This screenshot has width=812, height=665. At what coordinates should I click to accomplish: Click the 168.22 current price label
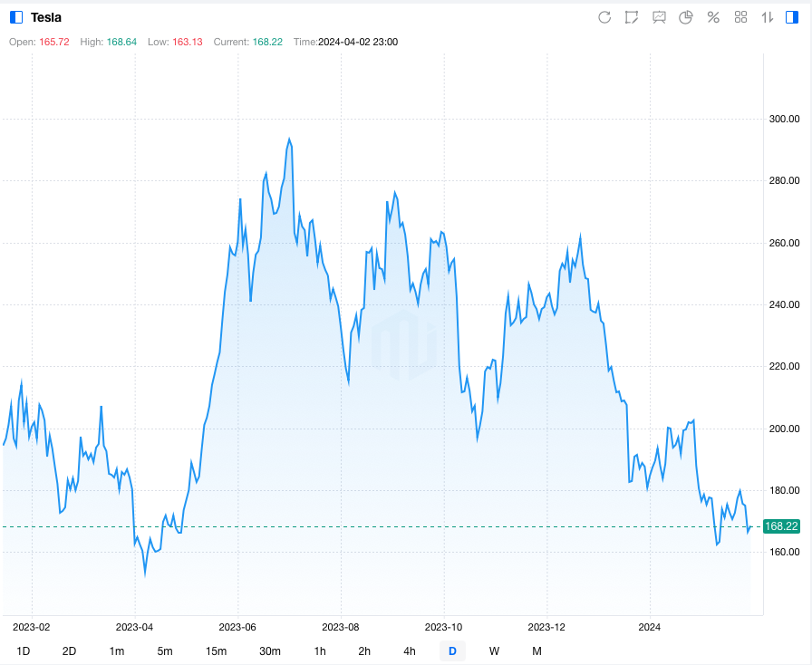coord(781,526)
